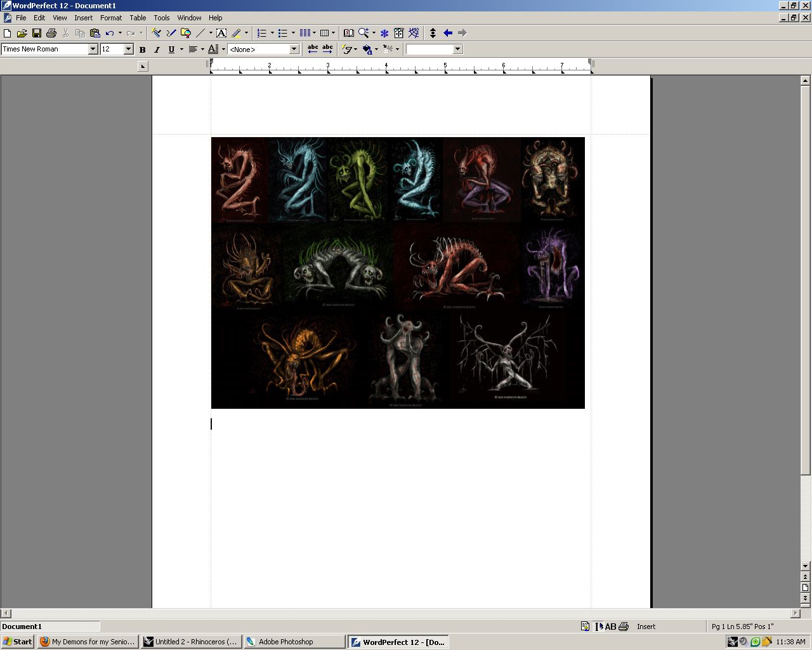Switch to Firefox My Demons taskbar button
Image resolution: width=812 pixels, height=650 pixels.
88,642
